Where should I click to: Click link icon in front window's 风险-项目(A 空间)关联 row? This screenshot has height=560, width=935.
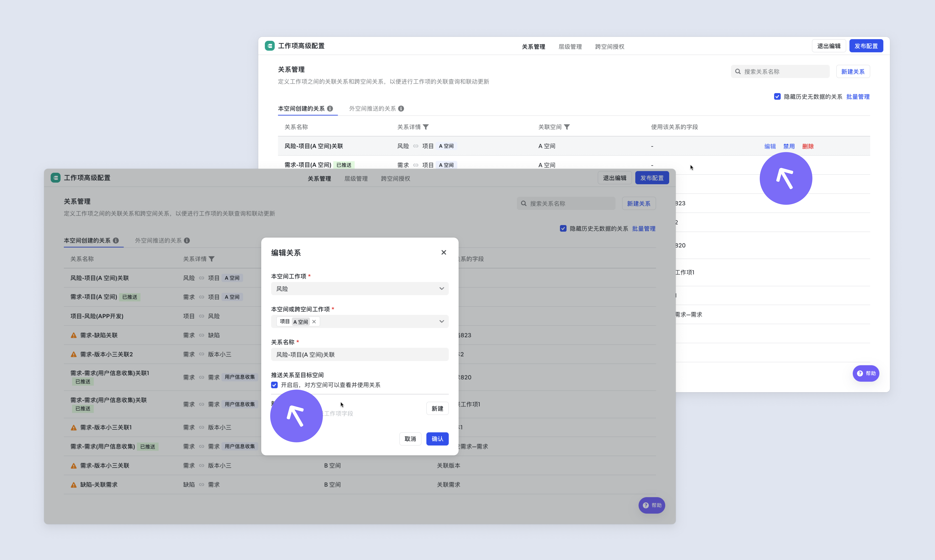coord(202,278)
